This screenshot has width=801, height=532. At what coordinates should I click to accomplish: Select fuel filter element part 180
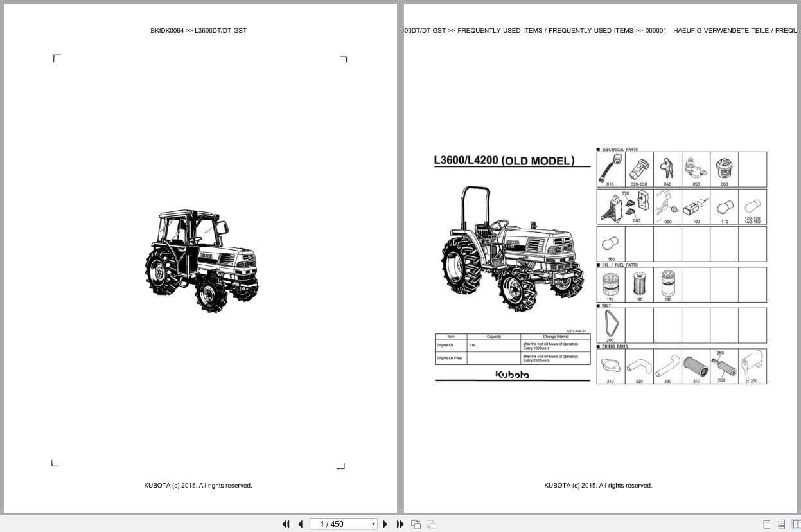point(639,285)
